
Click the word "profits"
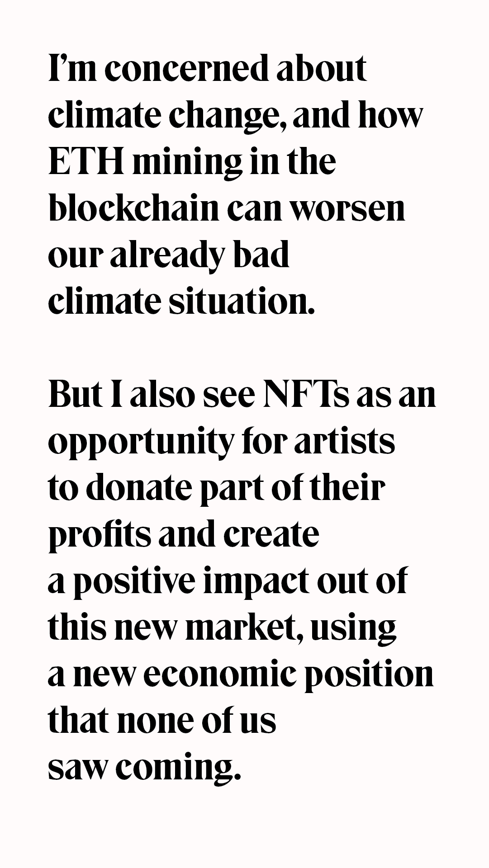click(99, 535)
